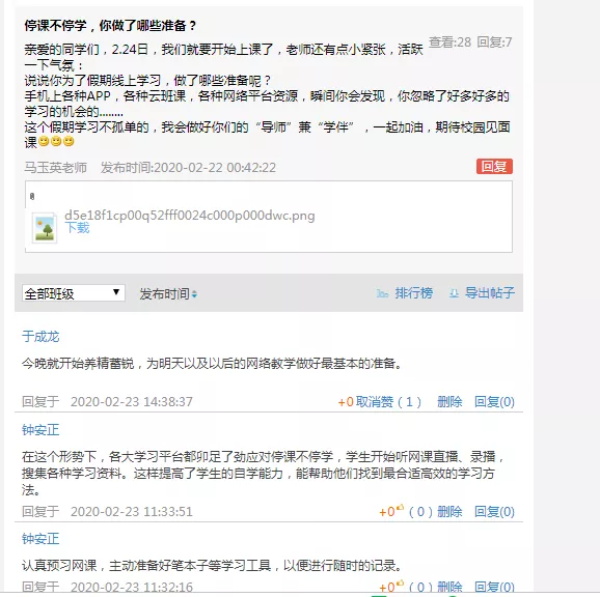Click the ranking 排行榜 chart icon

coord(382,294)
